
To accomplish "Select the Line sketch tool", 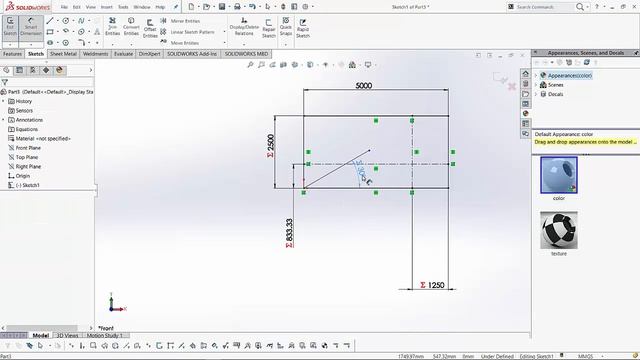I will (x=50, y=20).
